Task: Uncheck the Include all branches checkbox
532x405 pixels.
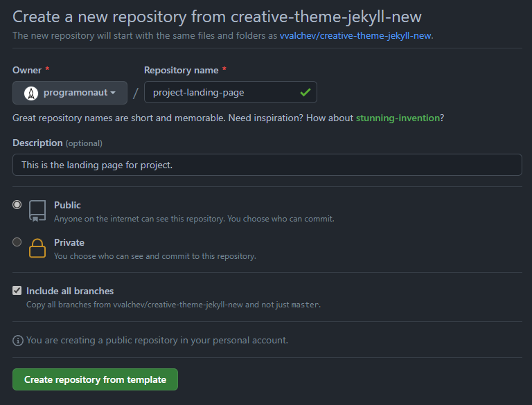Action: (x=17, y=291)
